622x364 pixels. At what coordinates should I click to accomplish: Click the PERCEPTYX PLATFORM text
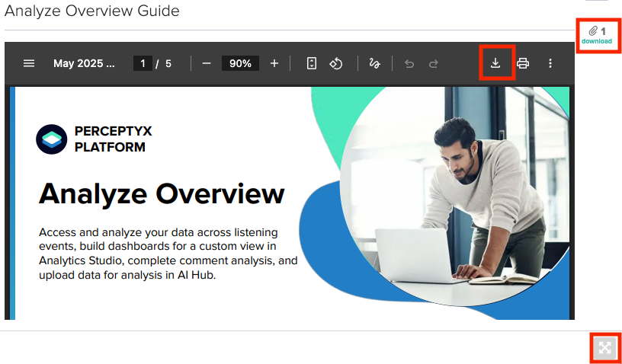tap(114, 139)
